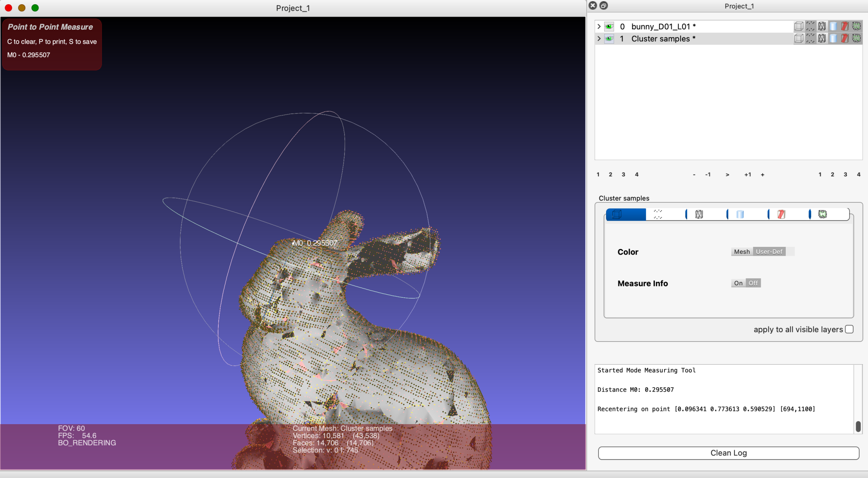Turn Measure Info On
The width and height of the screenshot is (868, 478).
[738, 283]
